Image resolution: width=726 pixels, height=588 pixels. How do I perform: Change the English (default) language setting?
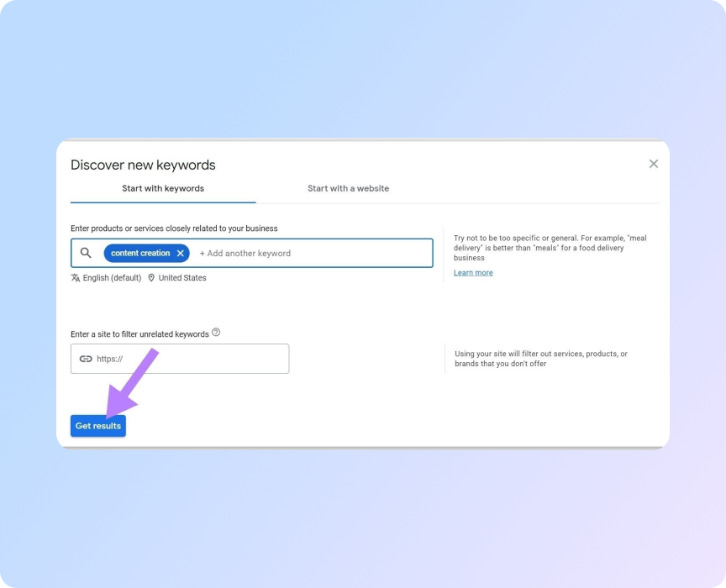click(x=112, y=278)
